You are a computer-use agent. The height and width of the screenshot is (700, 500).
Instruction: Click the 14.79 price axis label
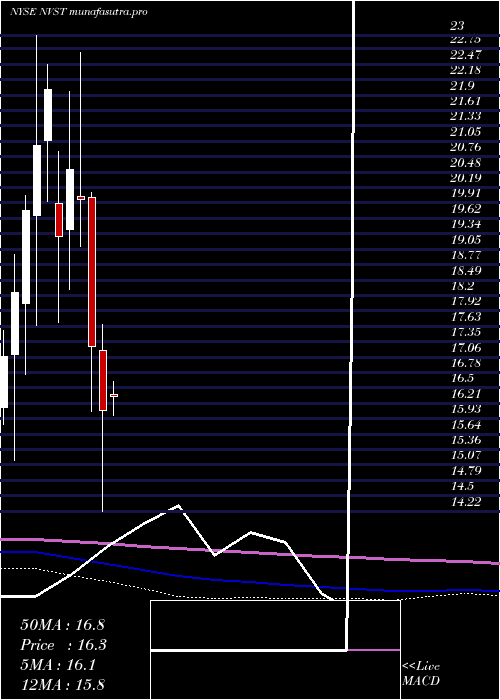pos(466,471)
